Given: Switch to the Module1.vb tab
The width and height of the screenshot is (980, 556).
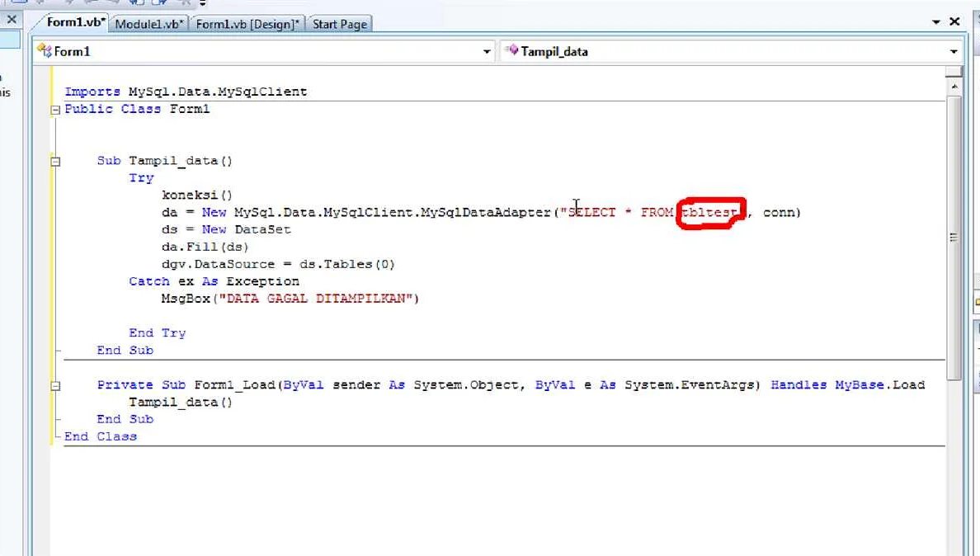Looking at the screenshot, I should [150, 24].
